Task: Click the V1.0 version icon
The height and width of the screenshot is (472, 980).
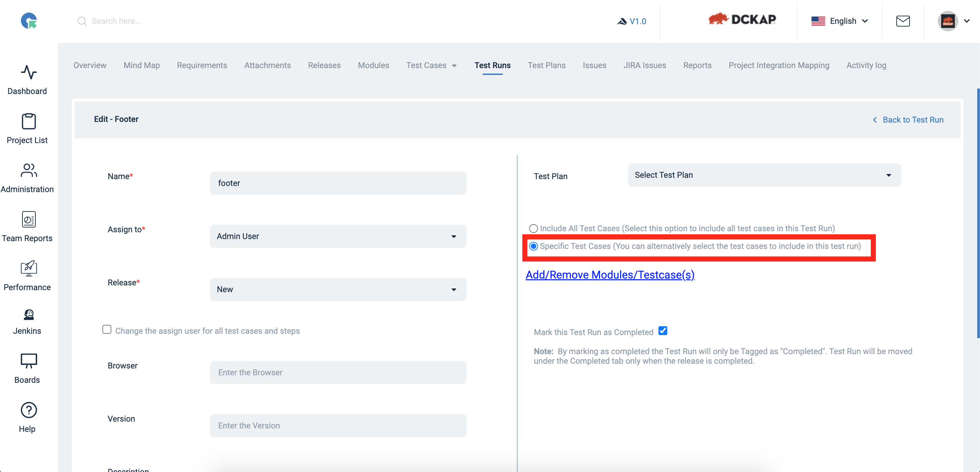Action: [622, 21]
